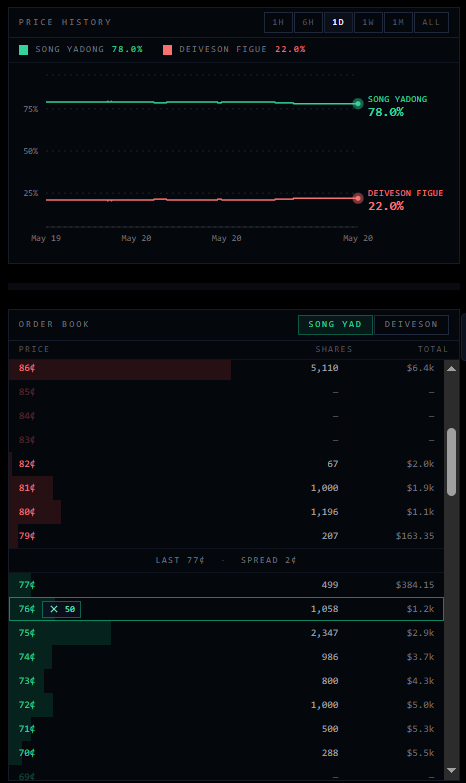Select the 75¢ bid price row

[x=226, y=633]
